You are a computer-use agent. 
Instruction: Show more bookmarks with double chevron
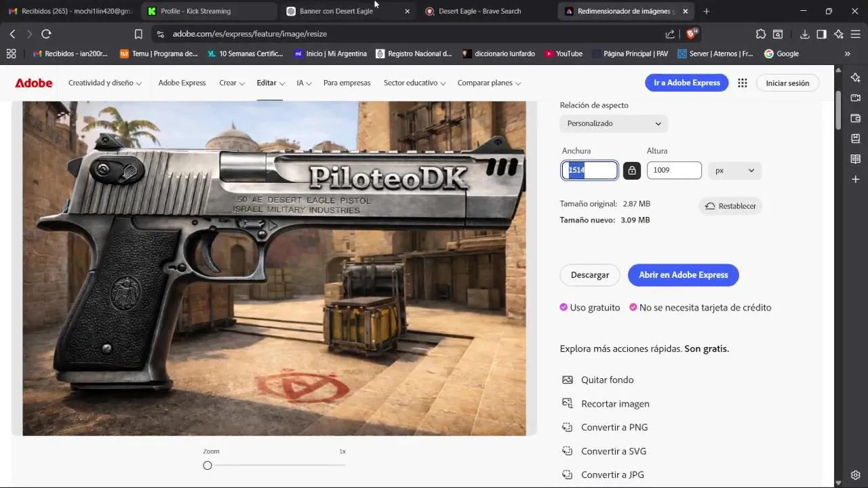[x=847, y=54]
